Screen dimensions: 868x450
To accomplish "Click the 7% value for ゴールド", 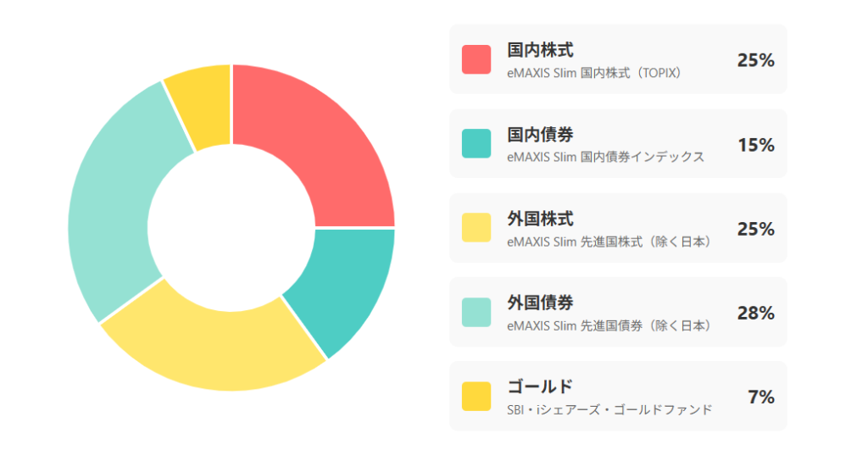I will [x=760, y=397].
